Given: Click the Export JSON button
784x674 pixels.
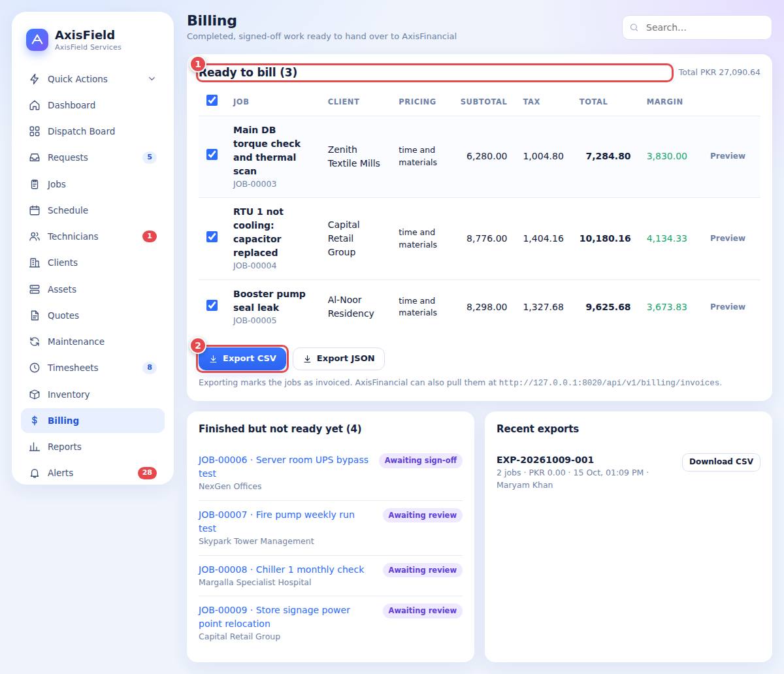Looking at the screenshot, I should tap(338, 359).
